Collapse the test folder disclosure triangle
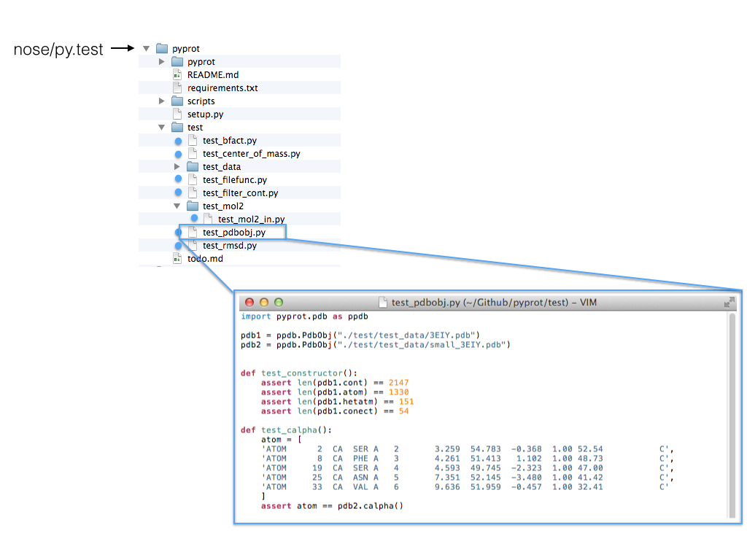The height and width of the screenshot is (560, 747). [x=160, y=127]
